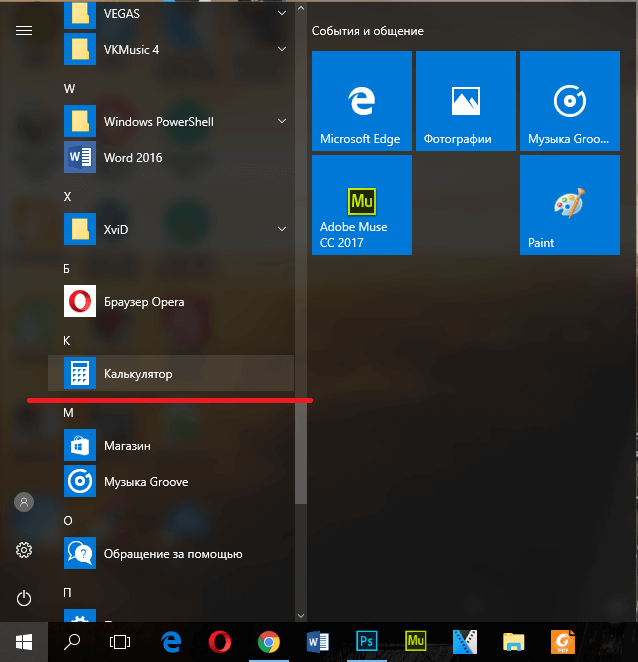Click the О letter group header

[68, 521]
